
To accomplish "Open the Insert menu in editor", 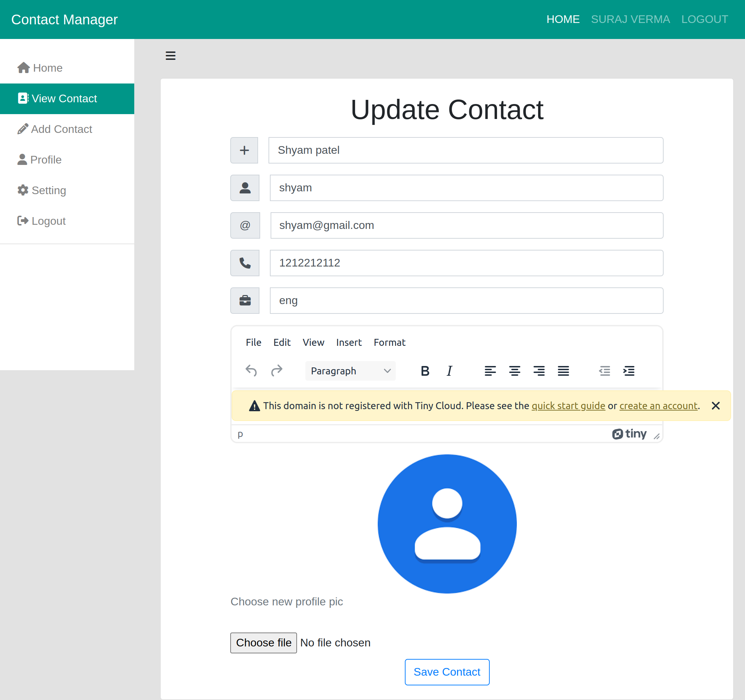I will tap(349, 342).
